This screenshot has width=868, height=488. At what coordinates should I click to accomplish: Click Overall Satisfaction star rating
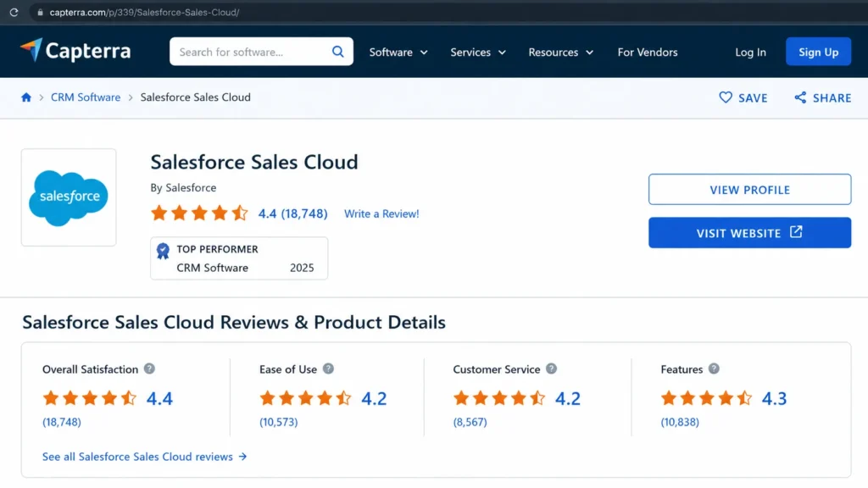click(90, 398)
